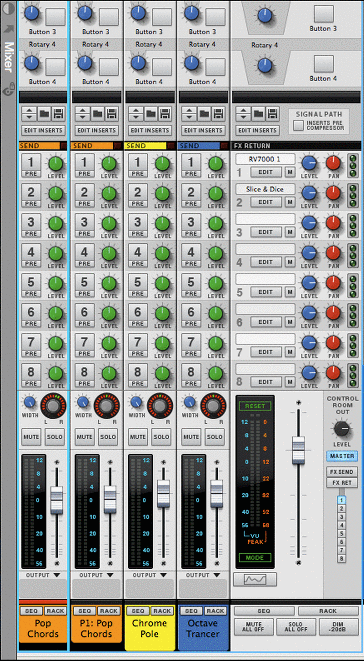Click insert patch stepper on Pop Chords channel
This screenshot has width=364, height=661.
pos(29,113)
